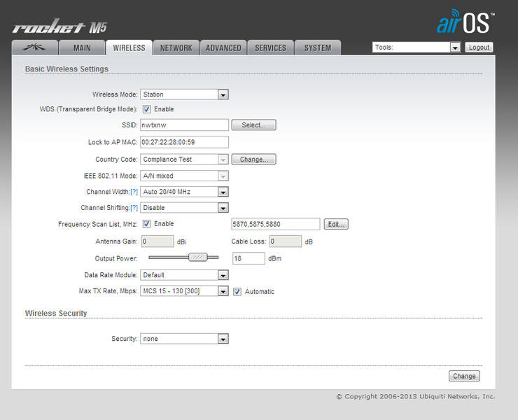Open the Country Code dropdown
Image resolution: width=518 pixels, height=420 pixels.
tap(184, 160)
